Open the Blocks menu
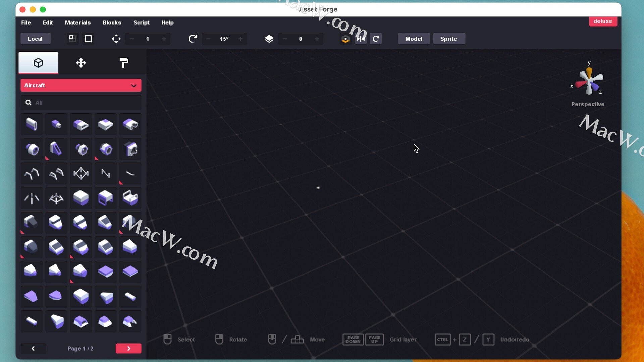644x362 pixels. 112,22
